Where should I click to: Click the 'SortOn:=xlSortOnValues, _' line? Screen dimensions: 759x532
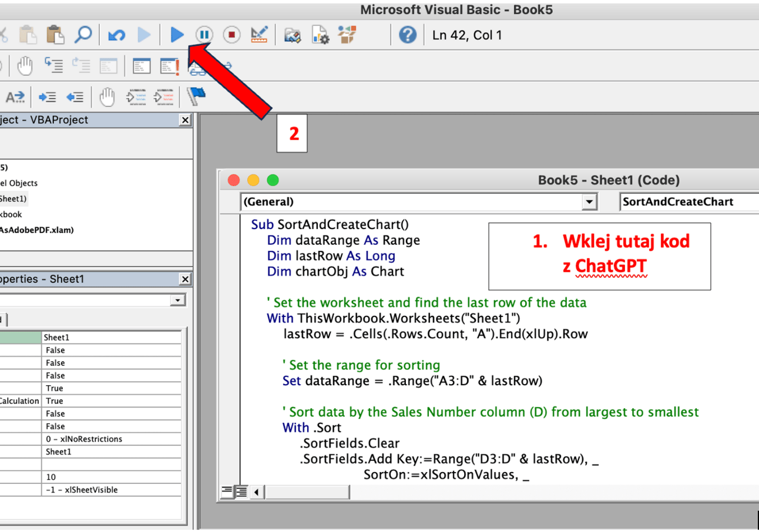pos(446,474)
